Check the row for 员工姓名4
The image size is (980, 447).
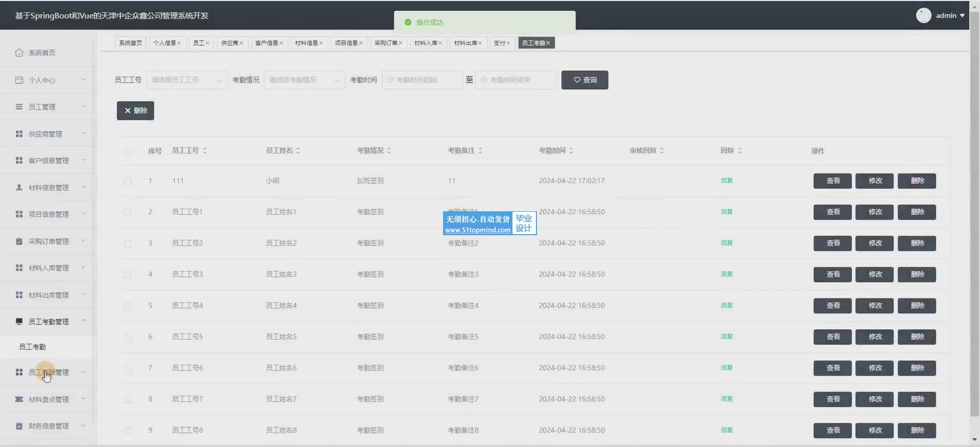tap(128, 306)
